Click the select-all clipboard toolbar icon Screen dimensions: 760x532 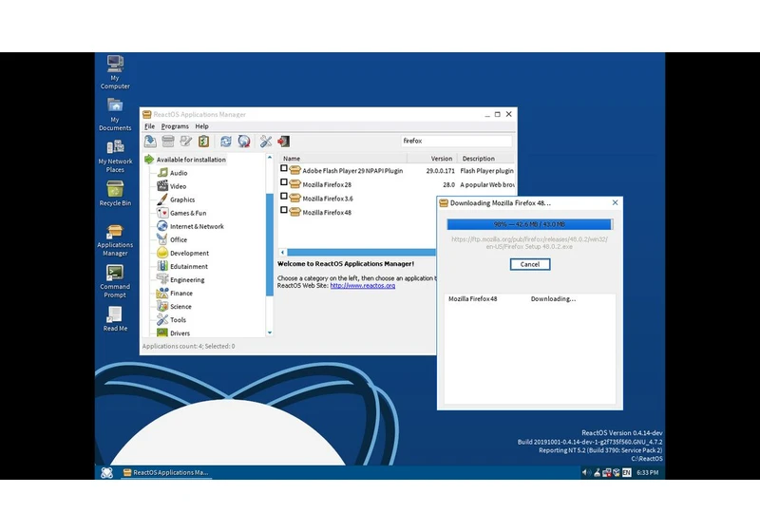[x=203, y=141]
